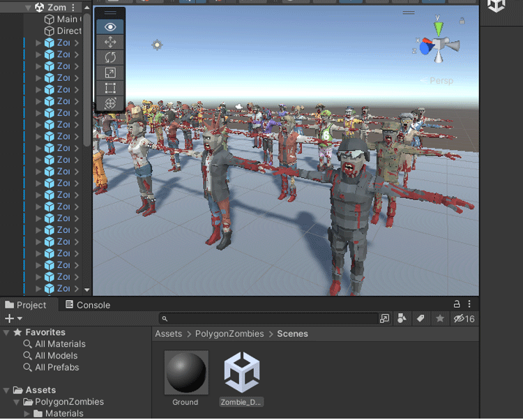This screenshot has width=523, height=420.
Task: Click the Ground asset label
Action: pyautogui.click(x=185, y=403)
